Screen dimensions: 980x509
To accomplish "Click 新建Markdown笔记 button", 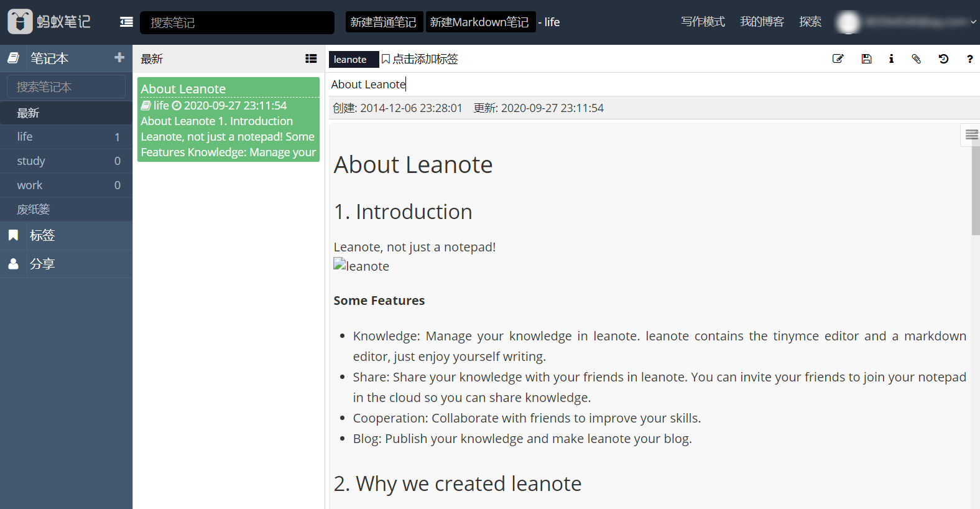I will [x=479, y=22].
